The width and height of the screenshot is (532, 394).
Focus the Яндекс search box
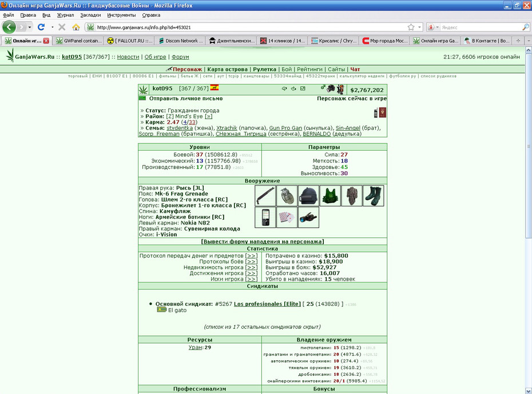pos(480,27)
